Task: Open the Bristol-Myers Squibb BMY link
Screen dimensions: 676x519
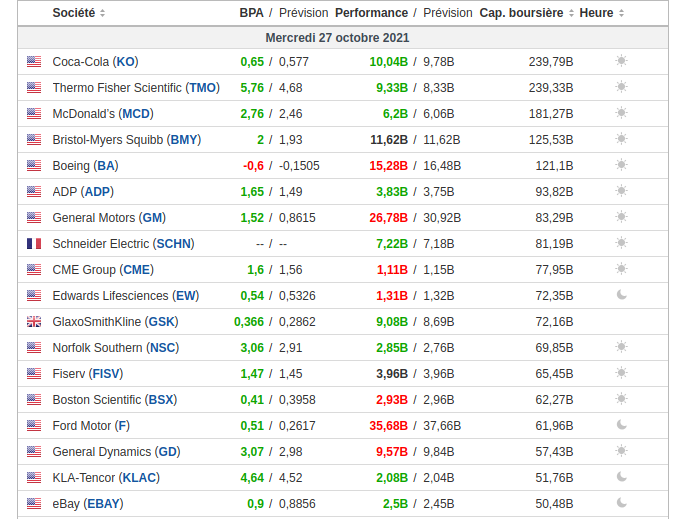Action: [x=184, y=140]
